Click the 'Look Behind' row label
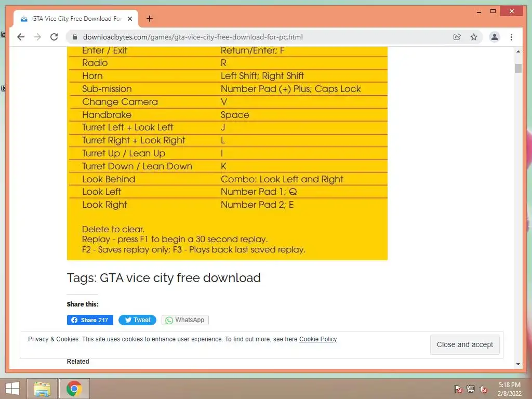 [109, 179]
